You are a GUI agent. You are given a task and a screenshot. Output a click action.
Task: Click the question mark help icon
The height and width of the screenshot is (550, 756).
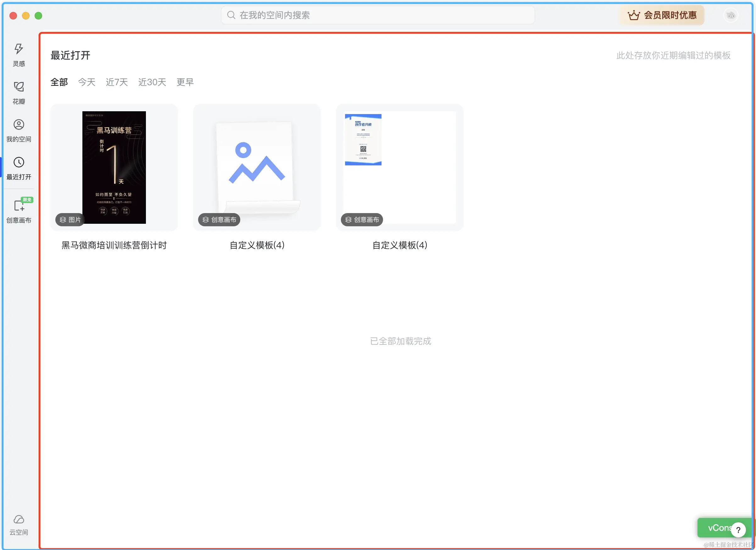[738, 530]
